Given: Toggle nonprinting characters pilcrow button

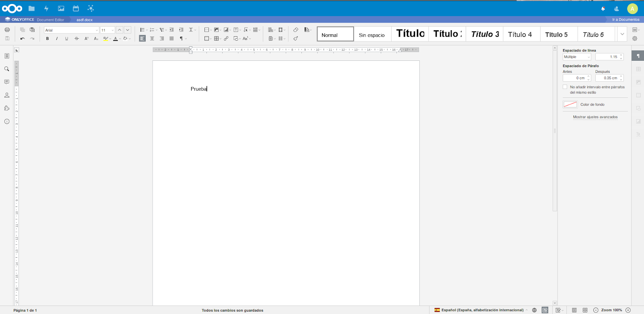Looking at the screenshot, I should 182,39.
